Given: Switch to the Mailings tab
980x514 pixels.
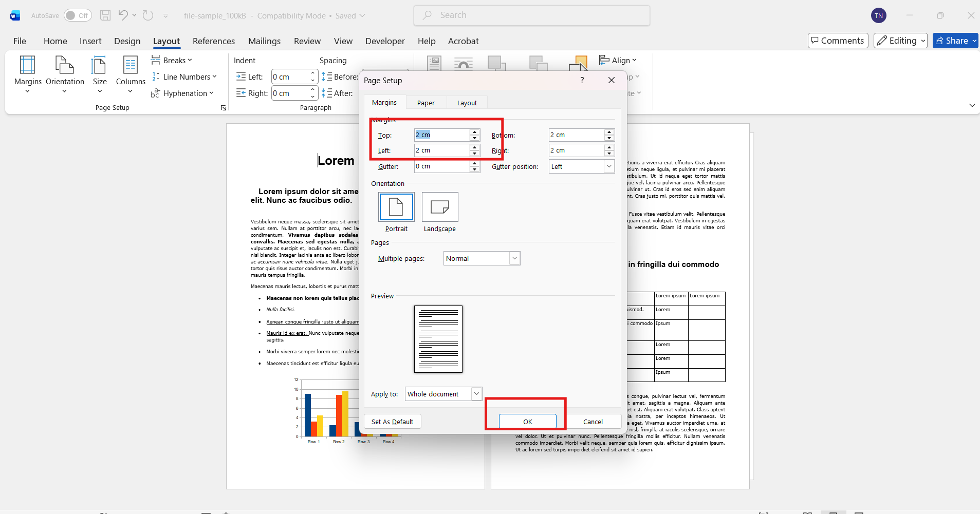Looking at the screenshot, I should 264,41.
